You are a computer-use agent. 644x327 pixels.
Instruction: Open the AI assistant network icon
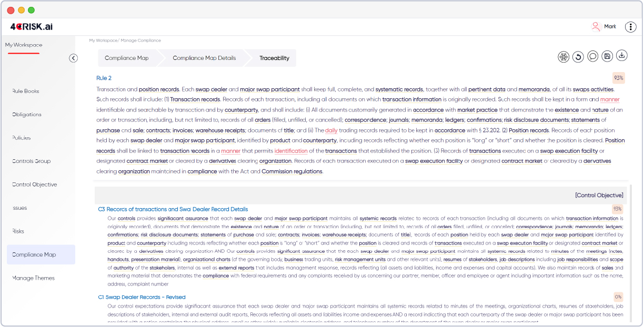point(563,56)
